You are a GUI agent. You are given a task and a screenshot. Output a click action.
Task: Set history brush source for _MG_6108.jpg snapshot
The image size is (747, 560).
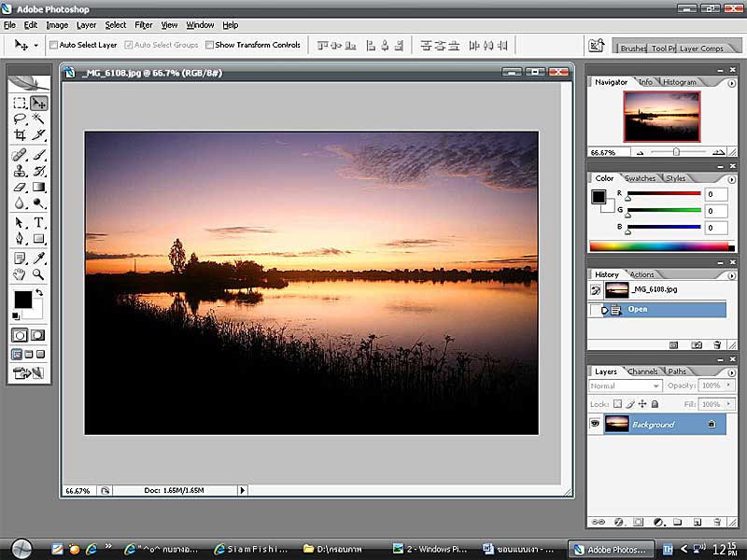(596, 289)
